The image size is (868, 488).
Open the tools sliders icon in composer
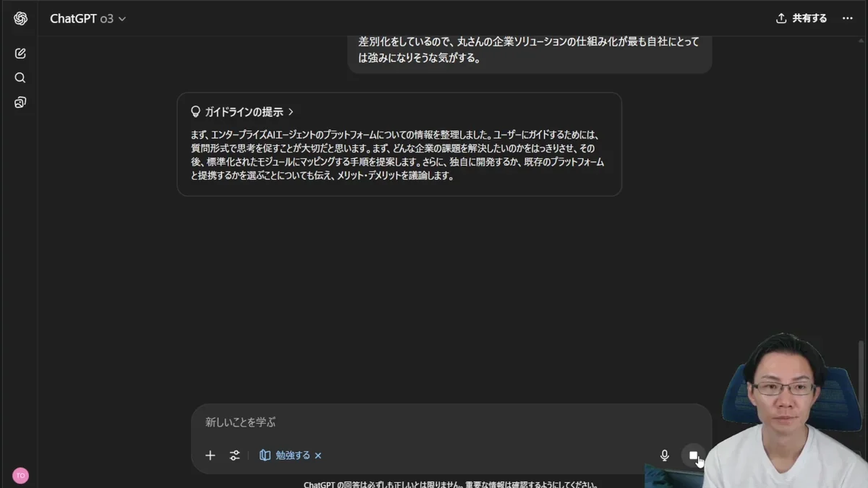[x=235, y=455]
